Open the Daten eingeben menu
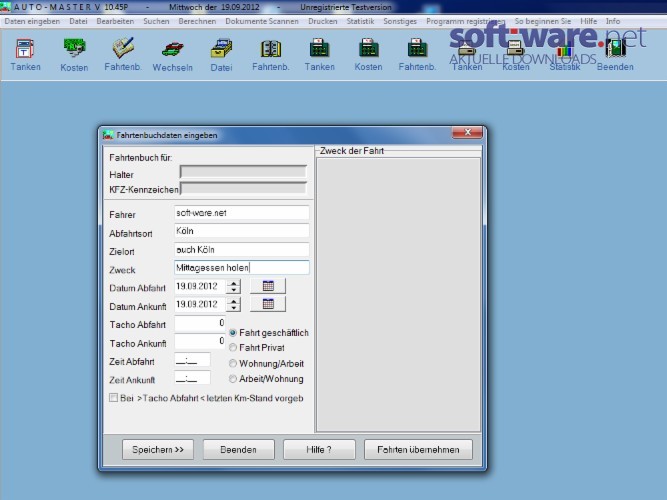The height and width of the screenshot is (500, 667). pyautogui.click(x=32, y=21)
